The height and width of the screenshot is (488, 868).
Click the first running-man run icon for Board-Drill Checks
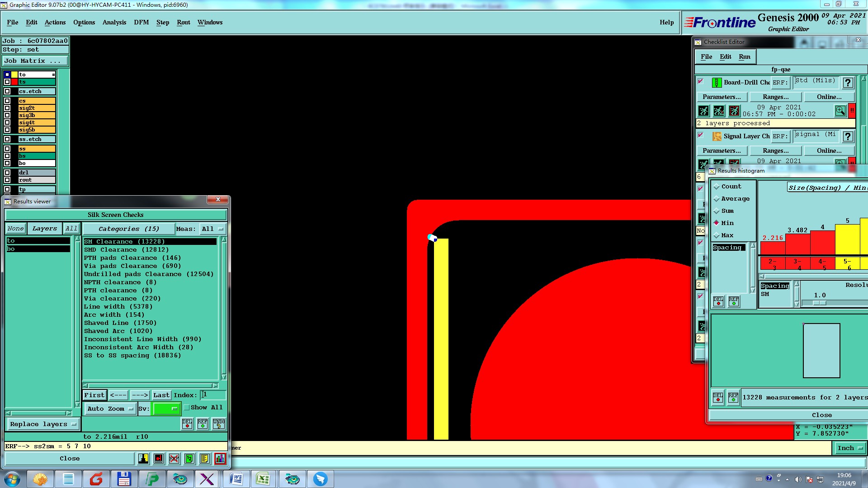(x=703, y=111)
